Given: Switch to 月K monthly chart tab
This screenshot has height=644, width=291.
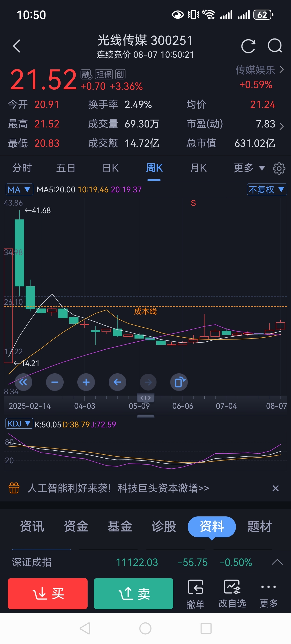Looking at the screenshot, I should (198, 168).
